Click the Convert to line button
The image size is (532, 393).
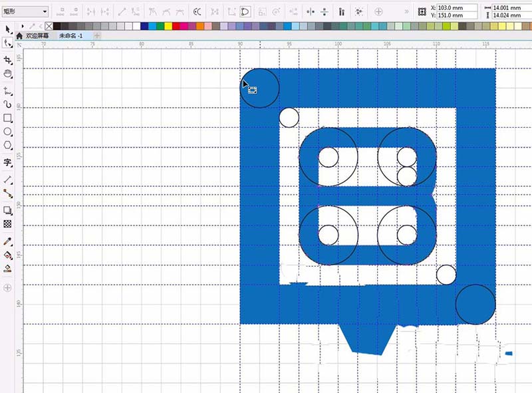click(122, 12)
